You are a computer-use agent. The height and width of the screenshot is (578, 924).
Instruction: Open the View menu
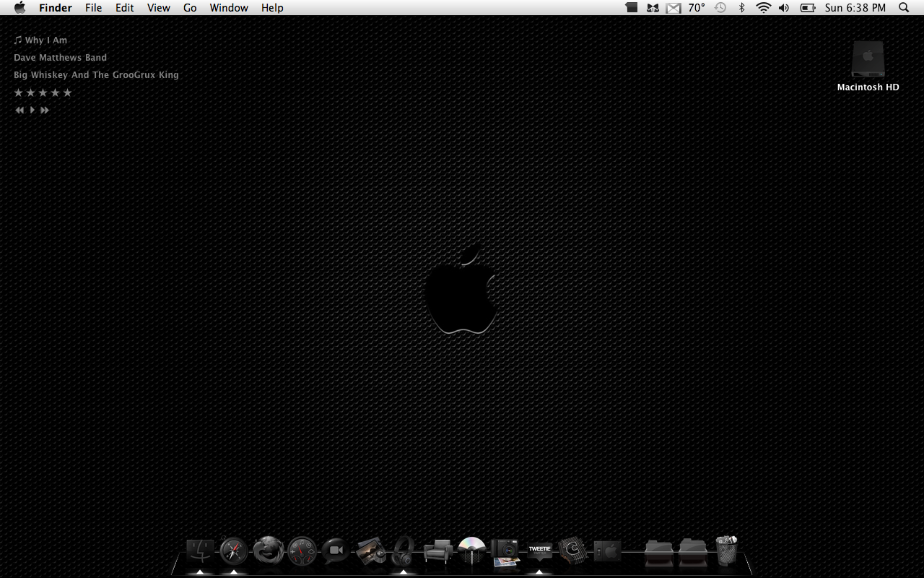click(159, 8)
